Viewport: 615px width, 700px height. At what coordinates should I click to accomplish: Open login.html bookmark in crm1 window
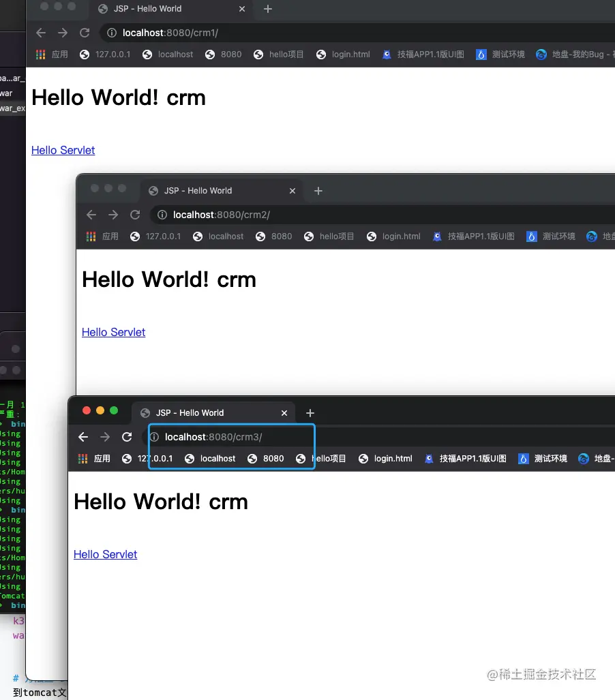pyautogui.click(x=343, y=55)
